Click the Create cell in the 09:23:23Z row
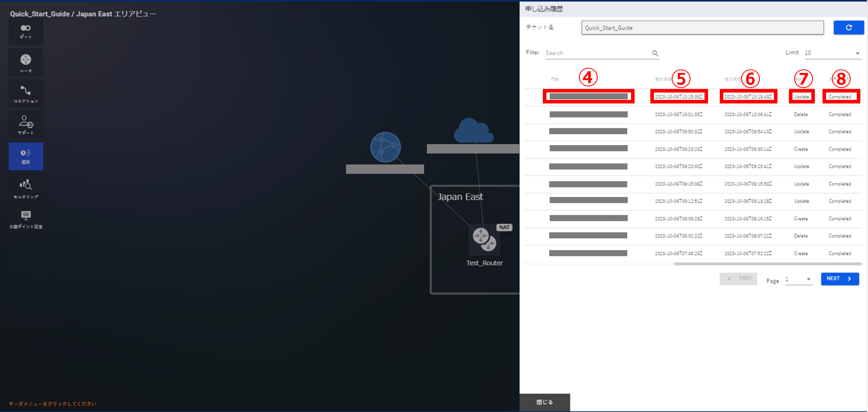 [x=801, y=149]
